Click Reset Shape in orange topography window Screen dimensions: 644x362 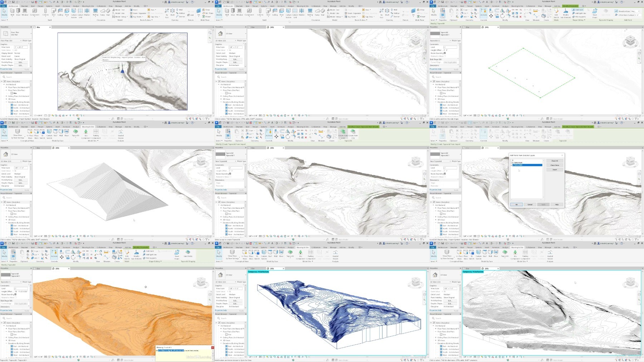pos(177,254)
